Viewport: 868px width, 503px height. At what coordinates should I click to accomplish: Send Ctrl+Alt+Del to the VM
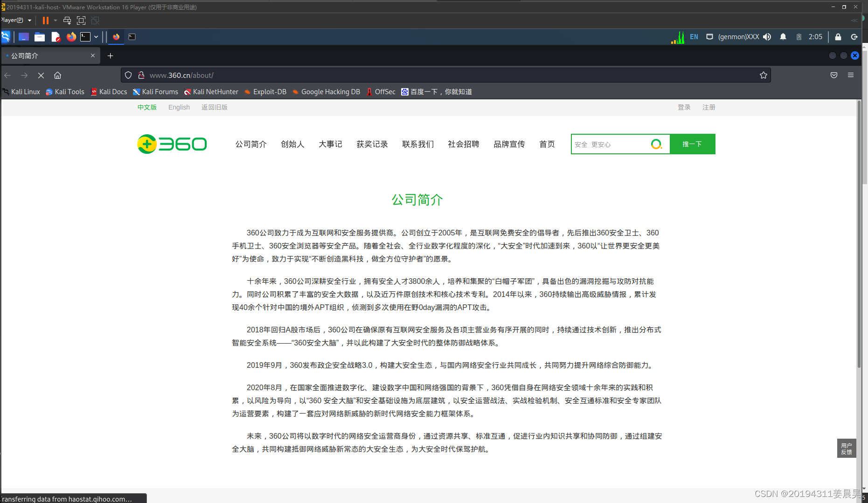[67, 20]
